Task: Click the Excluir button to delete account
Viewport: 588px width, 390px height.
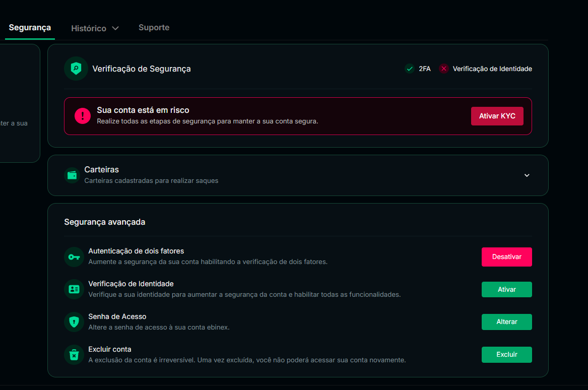Action: (x=506, y=355)
